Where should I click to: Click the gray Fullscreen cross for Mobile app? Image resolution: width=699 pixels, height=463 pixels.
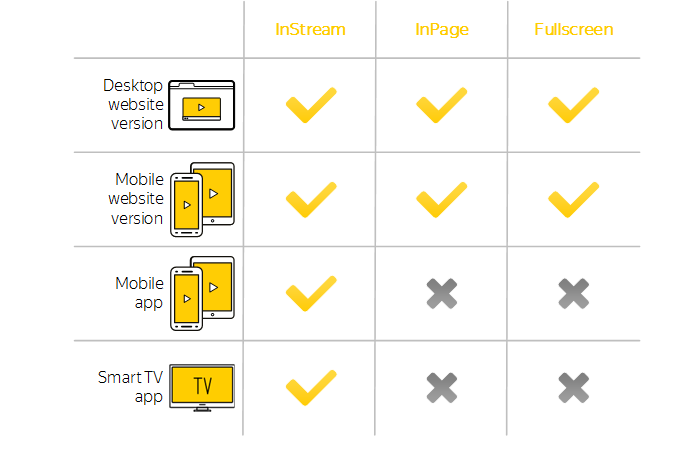(574, 294)
